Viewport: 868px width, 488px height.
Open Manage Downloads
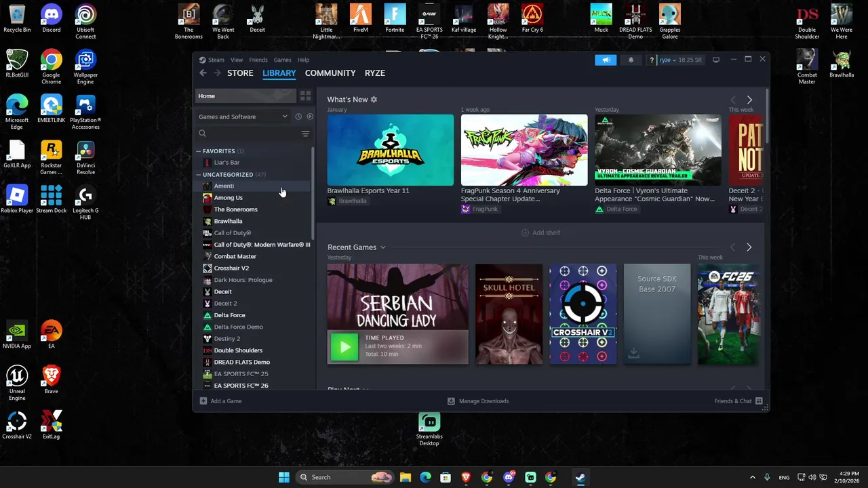[478, 401]
